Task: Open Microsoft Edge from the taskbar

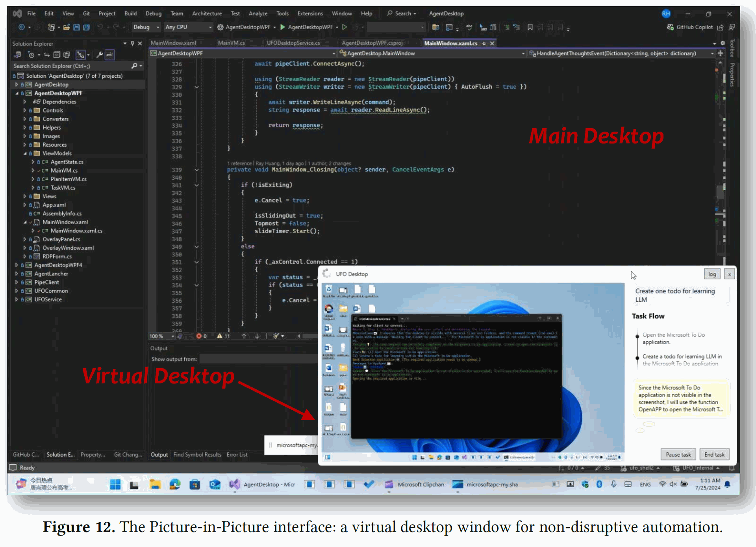Action: 175,484
